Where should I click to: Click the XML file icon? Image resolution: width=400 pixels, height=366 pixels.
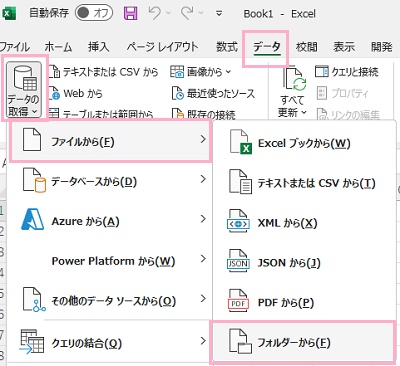[x=238, y=221]
